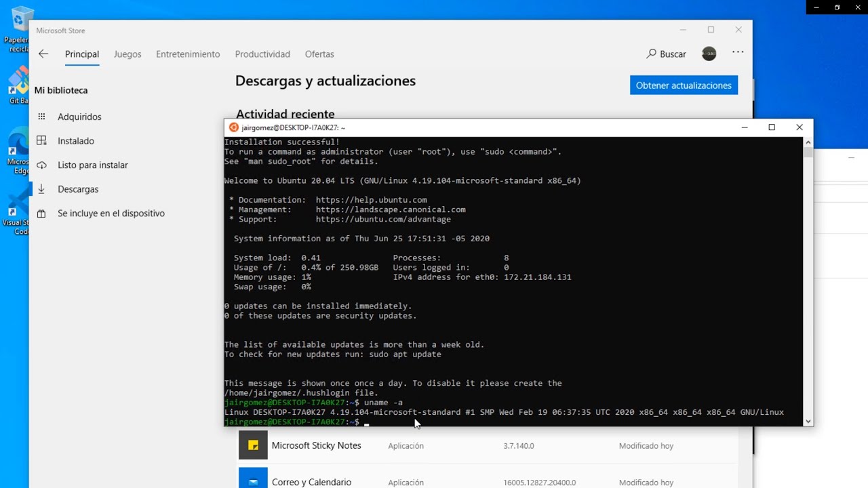The width and height of the screenshot is (868, 488).
Task: Open the user account avatar in Store
Action: click(x=709, y=54)
